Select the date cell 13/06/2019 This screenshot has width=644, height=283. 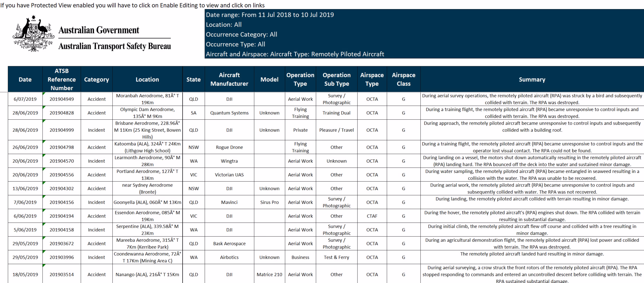pos(25,188)
